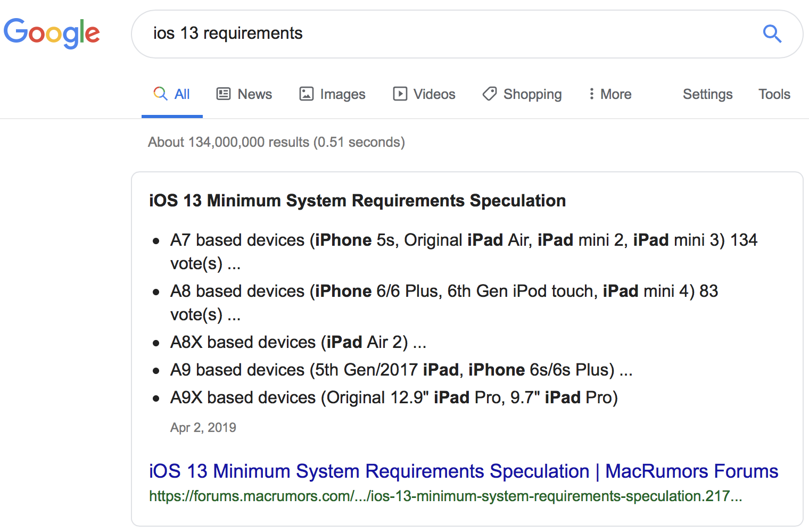Image resolution: width=809 pixels, height=532 pixels.
Task: Click the 'Apr 2, 2019' date
Action: 203,428
